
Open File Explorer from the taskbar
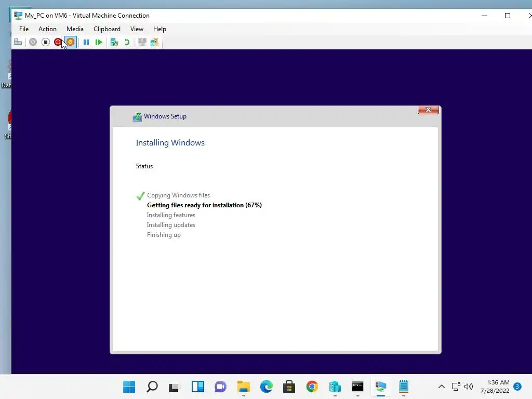244,387
